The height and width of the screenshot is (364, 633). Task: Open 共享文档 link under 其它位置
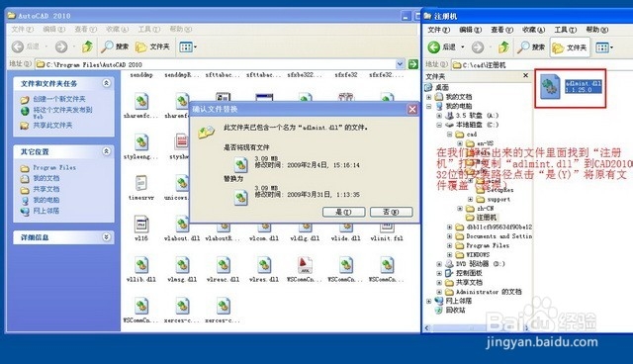tap(46, 189)
